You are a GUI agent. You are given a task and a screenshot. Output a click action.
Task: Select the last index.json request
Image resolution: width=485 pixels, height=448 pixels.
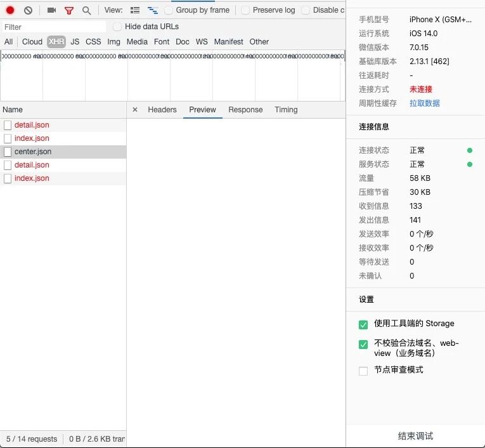tap(63, 178)
